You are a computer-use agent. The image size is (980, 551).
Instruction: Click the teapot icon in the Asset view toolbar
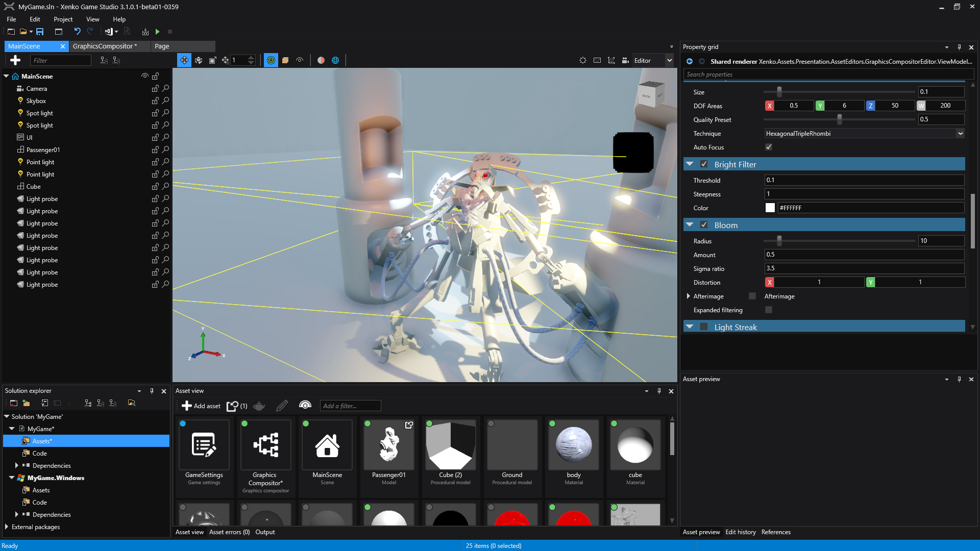(259, 406)
